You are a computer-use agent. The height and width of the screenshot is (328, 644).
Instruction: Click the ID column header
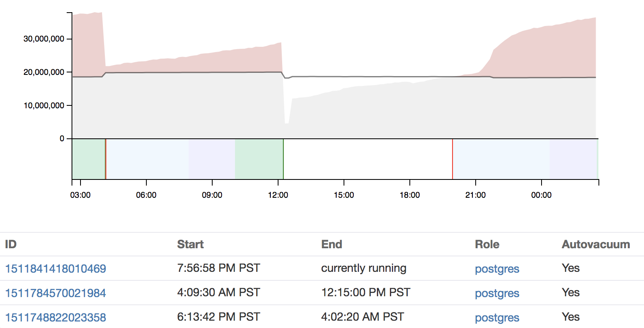(11, 244)
